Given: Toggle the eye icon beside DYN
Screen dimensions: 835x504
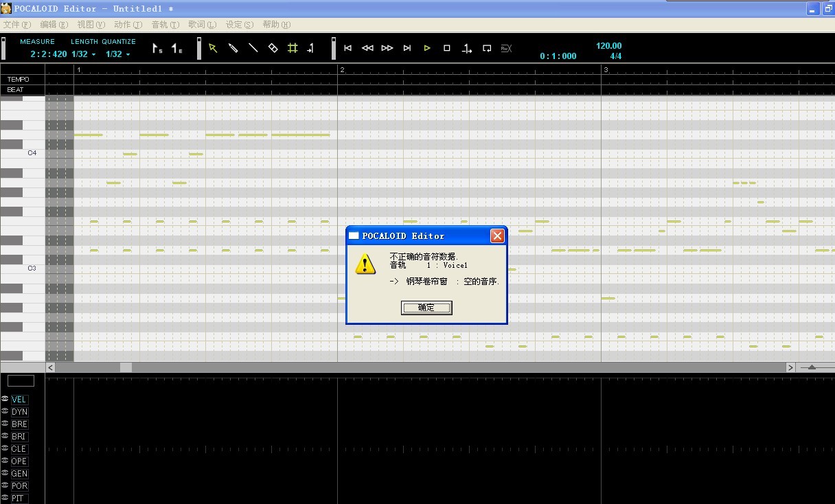Looking at the screenshot, I should pos(5,411).
